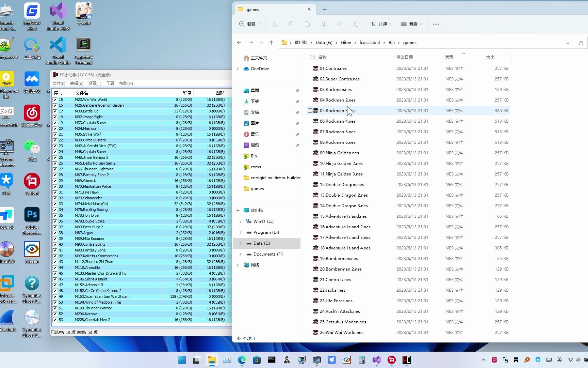
Task: Open the 腾讯会议 desktop icon
Action: click(32, 82)
